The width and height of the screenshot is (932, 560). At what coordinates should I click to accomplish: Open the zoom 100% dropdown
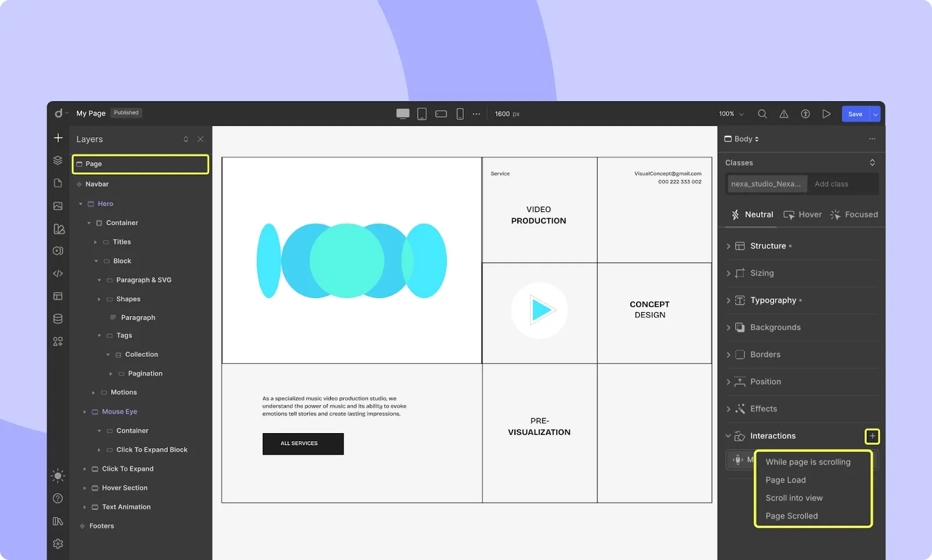click(x=731, y=114)
